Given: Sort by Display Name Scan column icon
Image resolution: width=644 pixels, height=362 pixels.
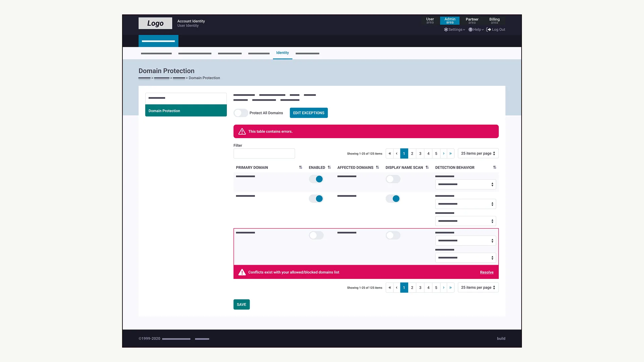Looking at the screenshot, I should [x=427, y=167].
